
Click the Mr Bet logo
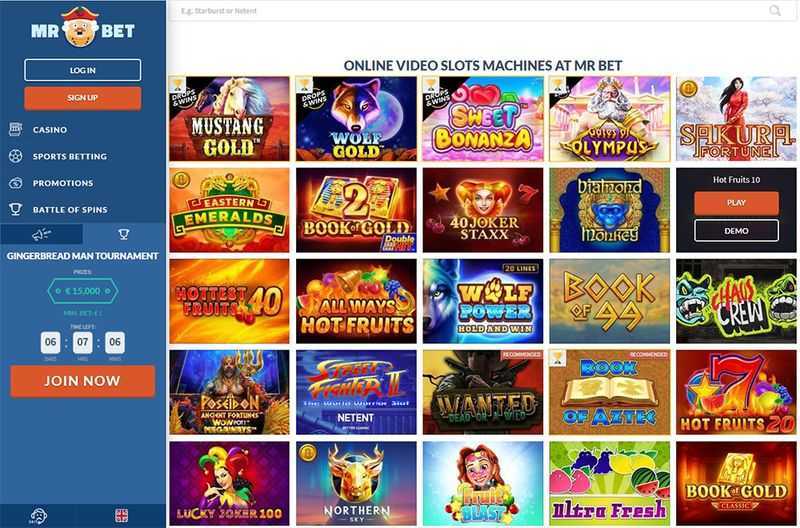pos(82,28)
